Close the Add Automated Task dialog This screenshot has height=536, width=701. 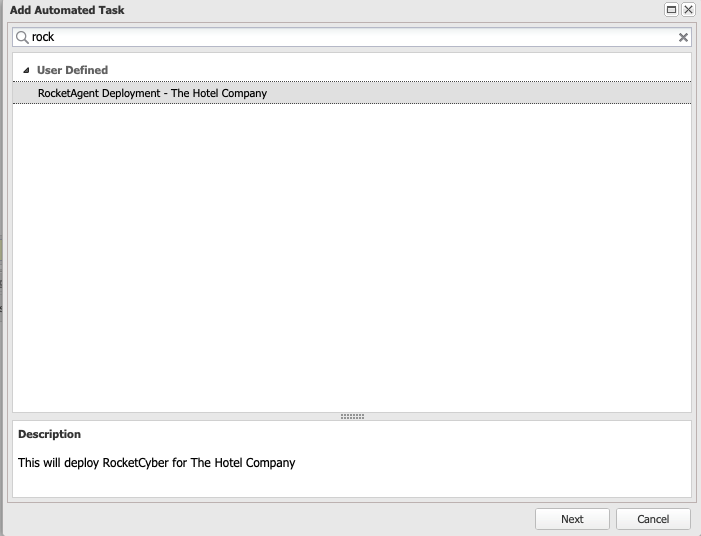pos(688,9)
